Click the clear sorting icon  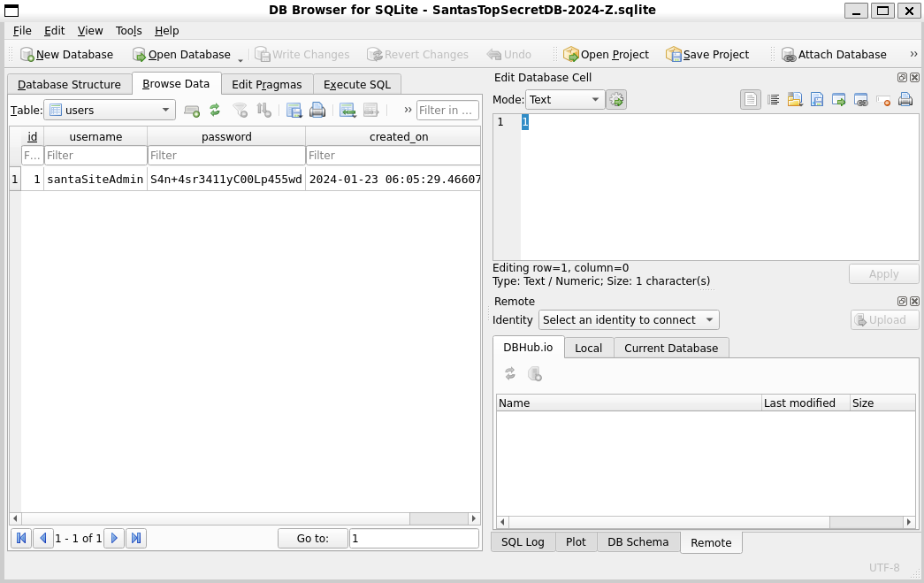pyautogui.click(x=263, y=111)
